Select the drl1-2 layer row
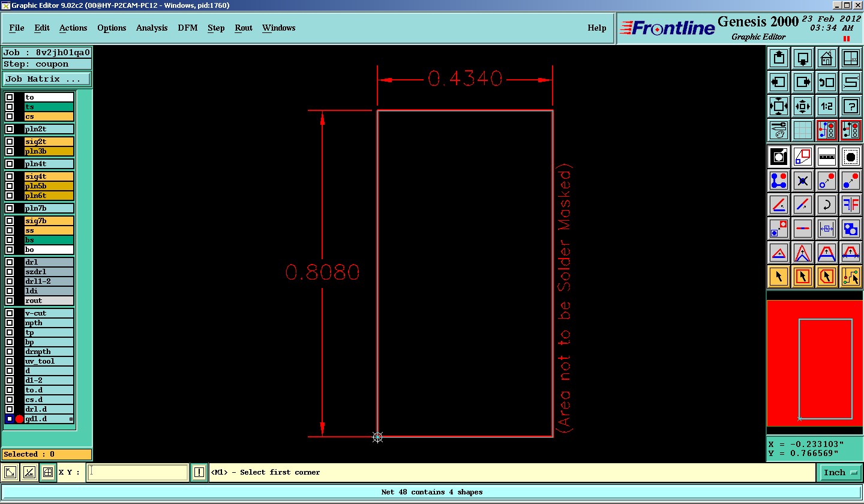864x504 pixels. click(49, 281)
